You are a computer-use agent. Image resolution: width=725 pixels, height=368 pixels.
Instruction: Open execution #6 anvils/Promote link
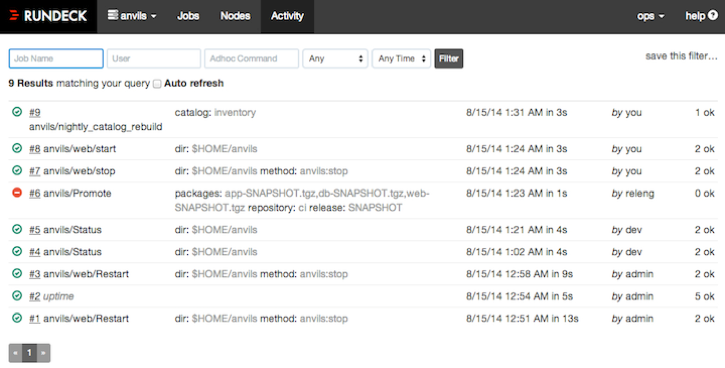point(70,193)
